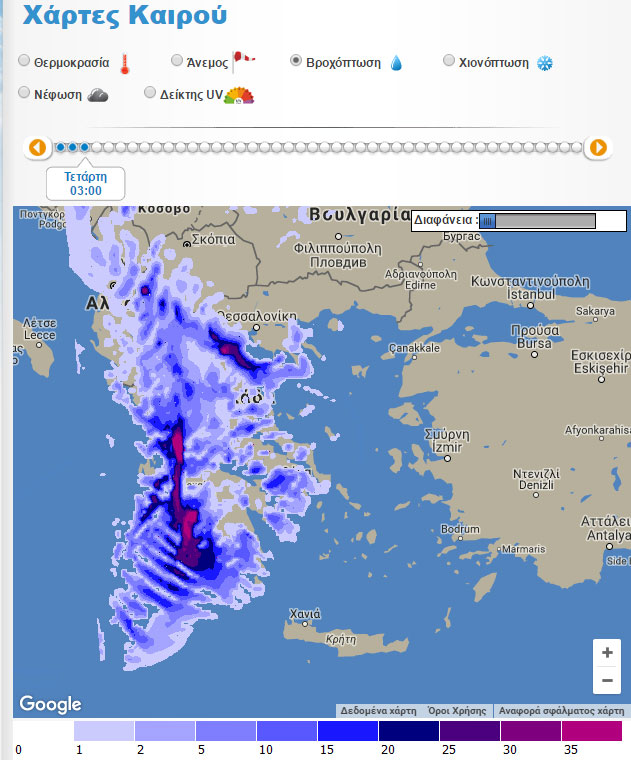Open Όροι Χρήσης terms link

tap(457, 711)
